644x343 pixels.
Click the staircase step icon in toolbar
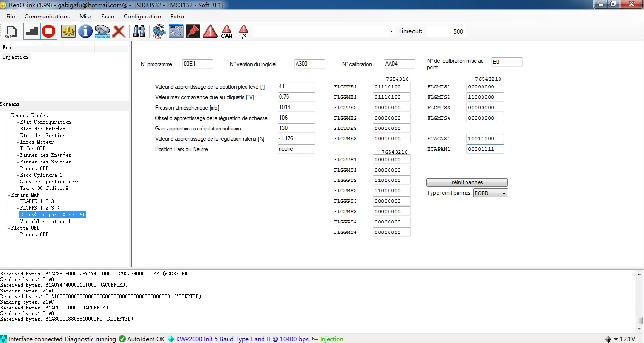(x=32, y=32)
